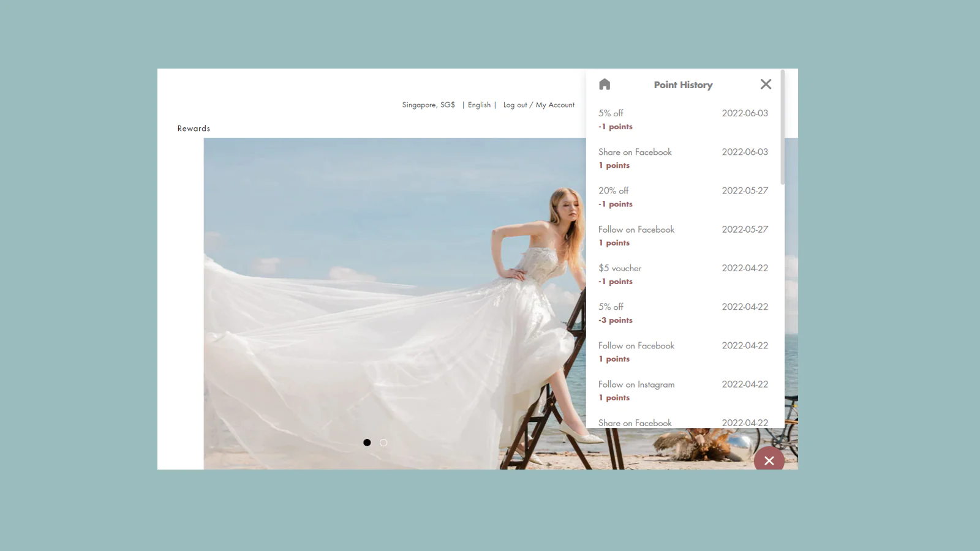Screen dimensions: 980x551
Task: Select Follow on Facebook entry dated 2022-05-27
Action: 683,236
